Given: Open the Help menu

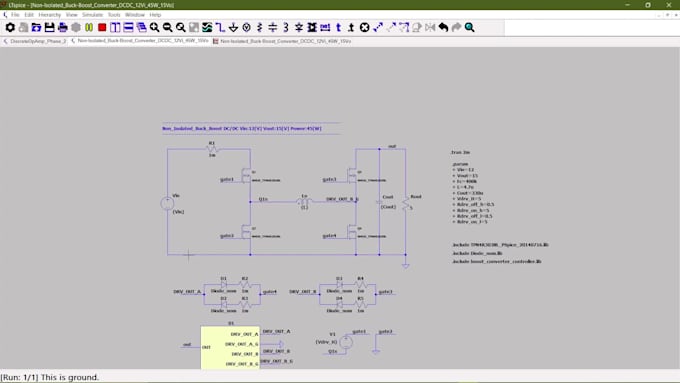Looking at the screenshot, I should [x=155, y=15].
